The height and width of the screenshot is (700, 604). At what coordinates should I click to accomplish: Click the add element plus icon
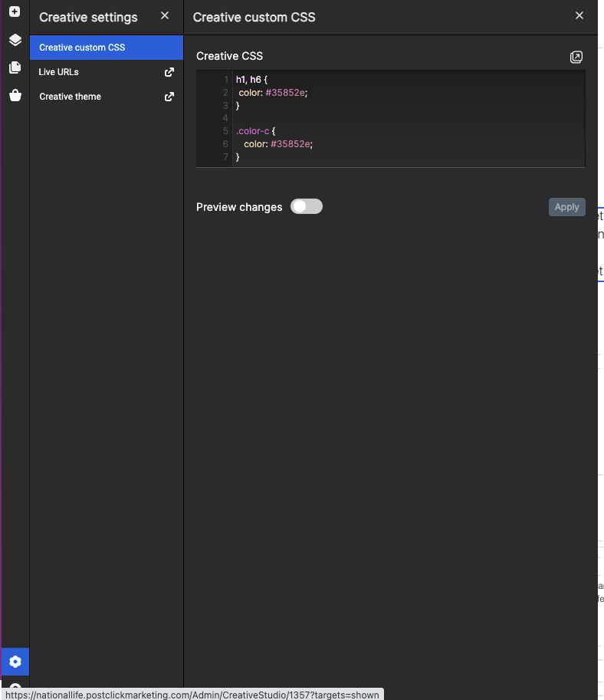click(x=15, y=12)
